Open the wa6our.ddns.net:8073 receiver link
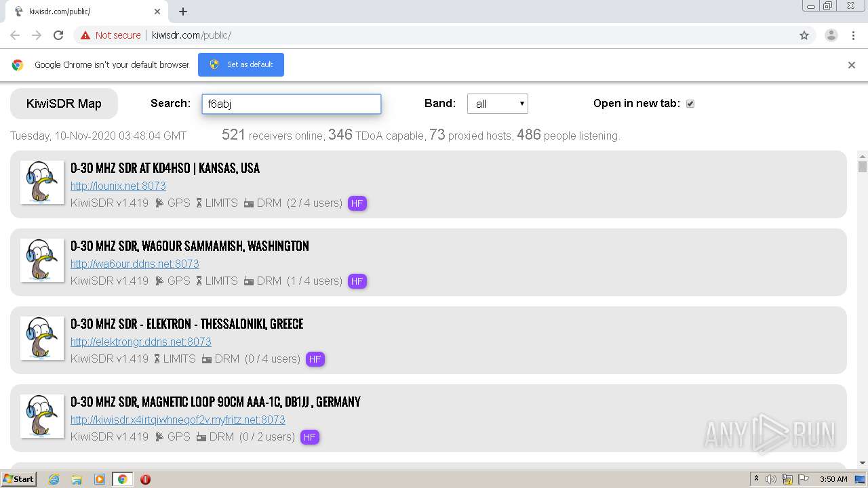This screenshot has height=488, width=868. click(x=135, y=264)
